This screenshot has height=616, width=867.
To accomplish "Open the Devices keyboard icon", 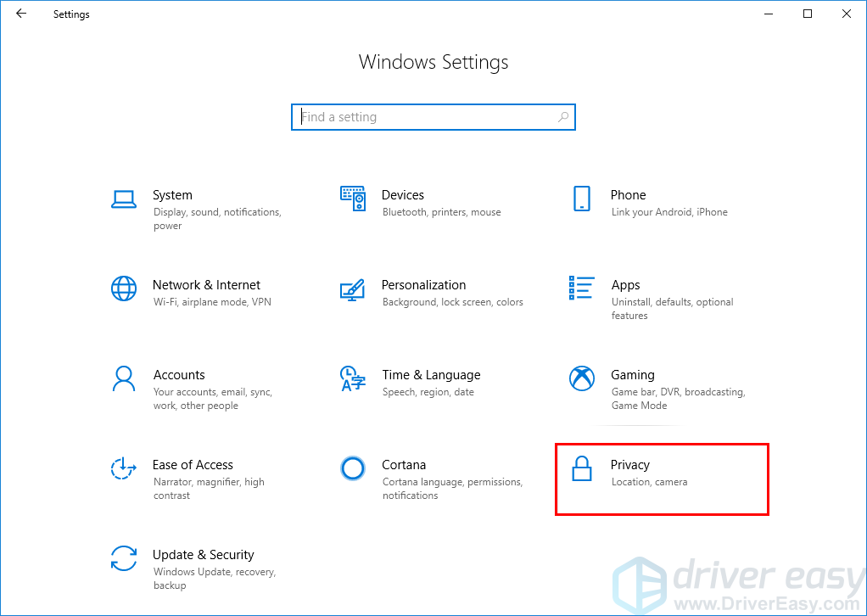I will click(x=352, y=199).
